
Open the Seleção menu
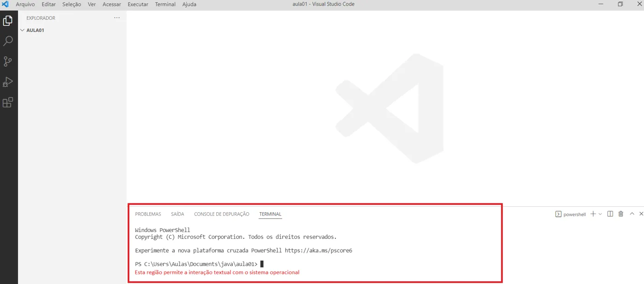coord(72,4)
